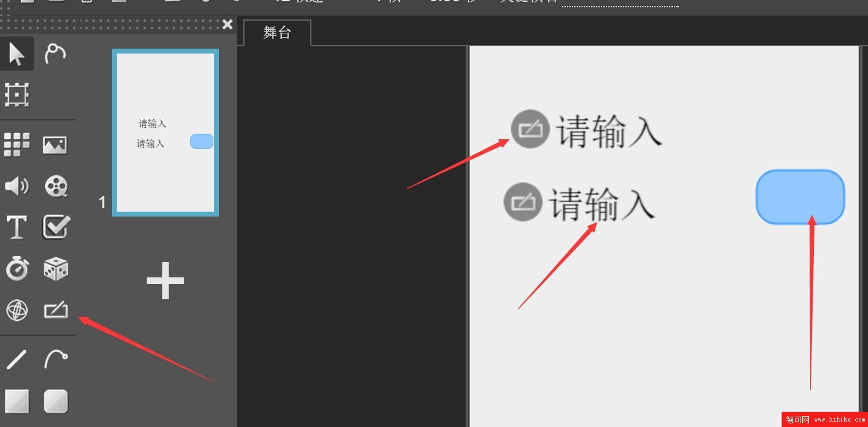Choose the Text tool
Screen dimensions: 868x427
tap(16, 227)
